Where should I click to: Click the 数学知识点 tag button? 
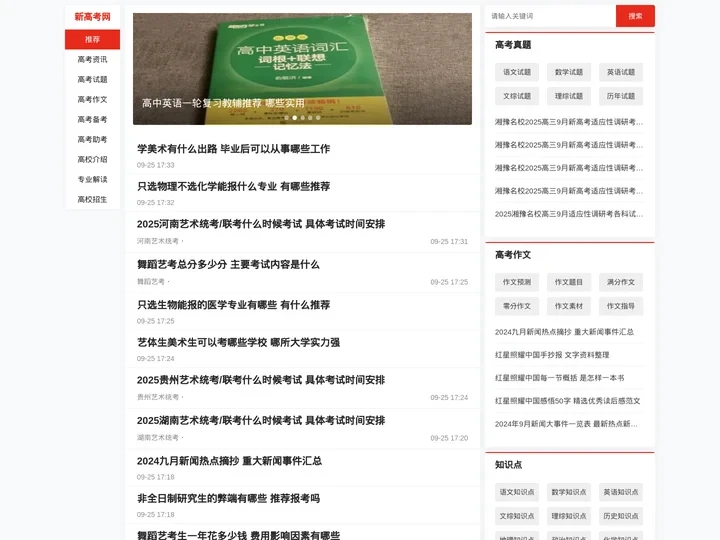click(x=569, y=492)
